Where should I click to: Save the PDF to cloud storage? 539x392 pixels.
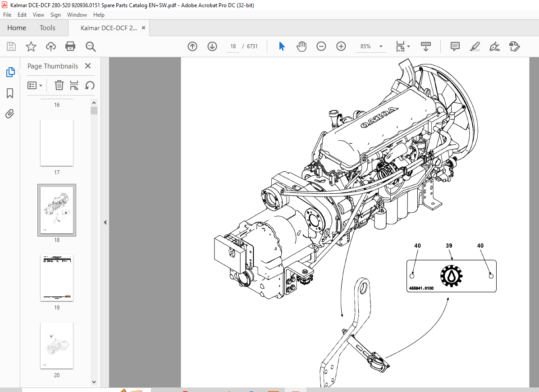[x=50, y=46]
